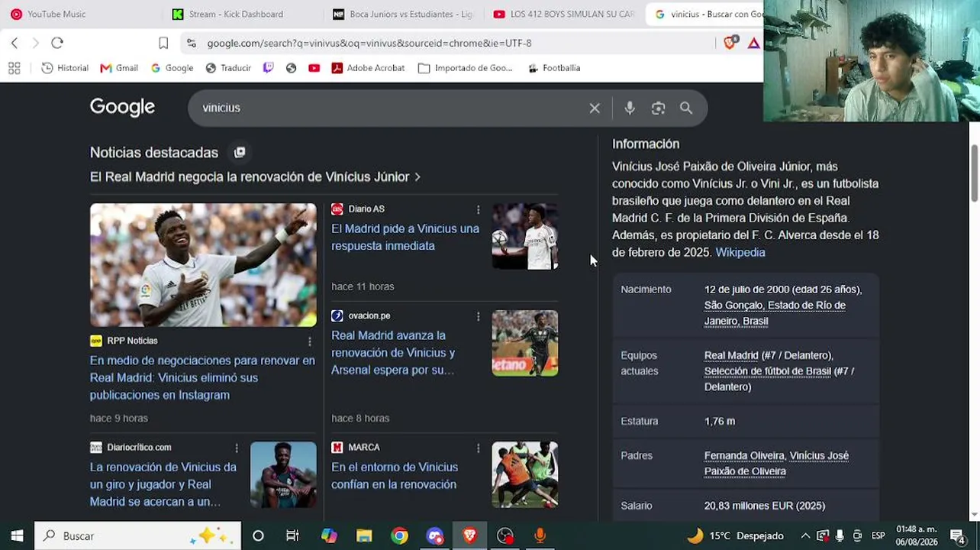This screenshot has width=980, height=550.
Task: Clear the Google search box with the X
Action: tap(595, 108)
